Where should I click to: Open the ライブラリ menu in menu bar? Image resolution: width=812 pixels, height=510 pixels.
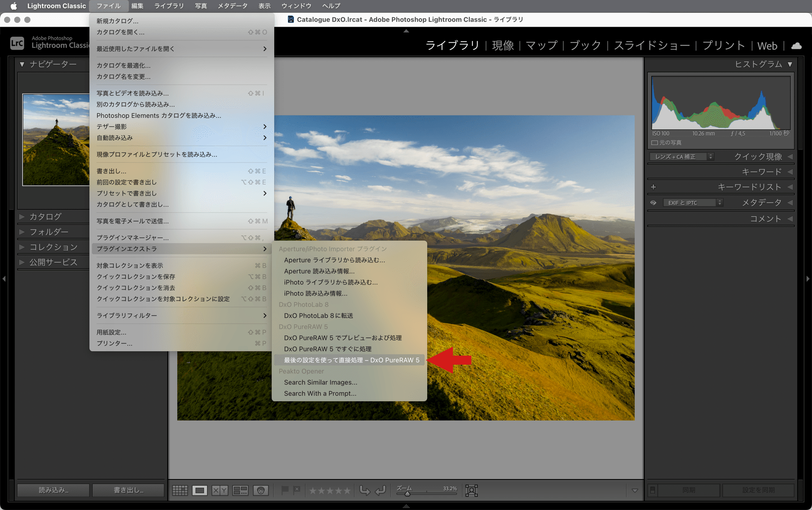(x=169, y=6)
